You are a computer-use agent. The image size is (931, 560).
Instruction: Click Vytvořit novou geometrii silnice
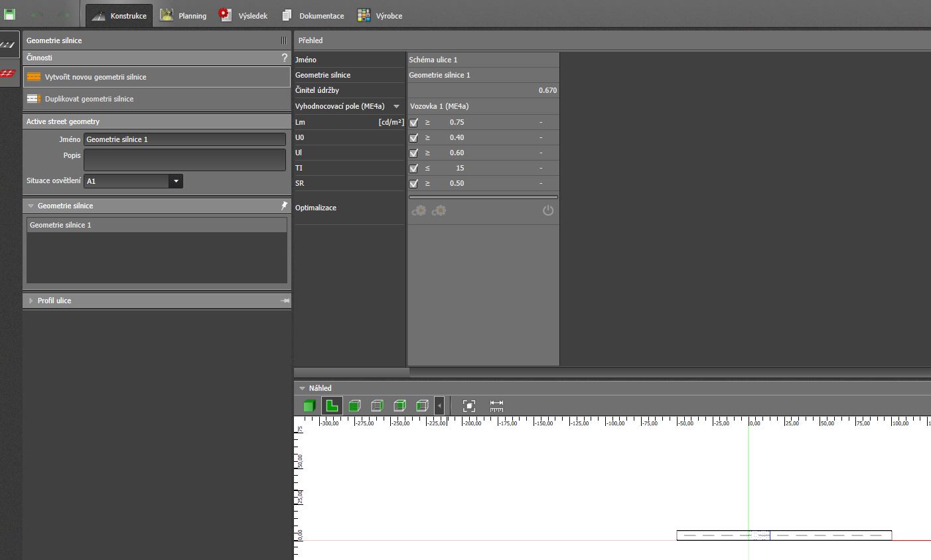pos(157,77)
